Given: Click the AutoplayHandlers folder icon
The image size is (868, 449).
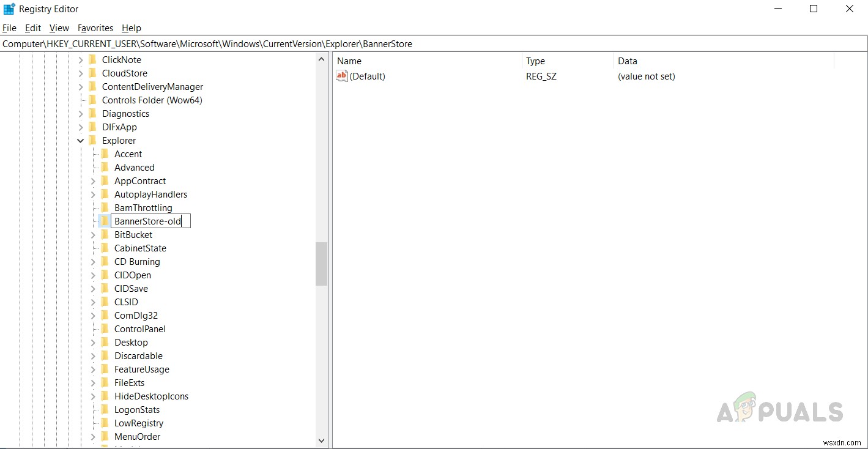Looking at the screenshot, I should (105, 195).
